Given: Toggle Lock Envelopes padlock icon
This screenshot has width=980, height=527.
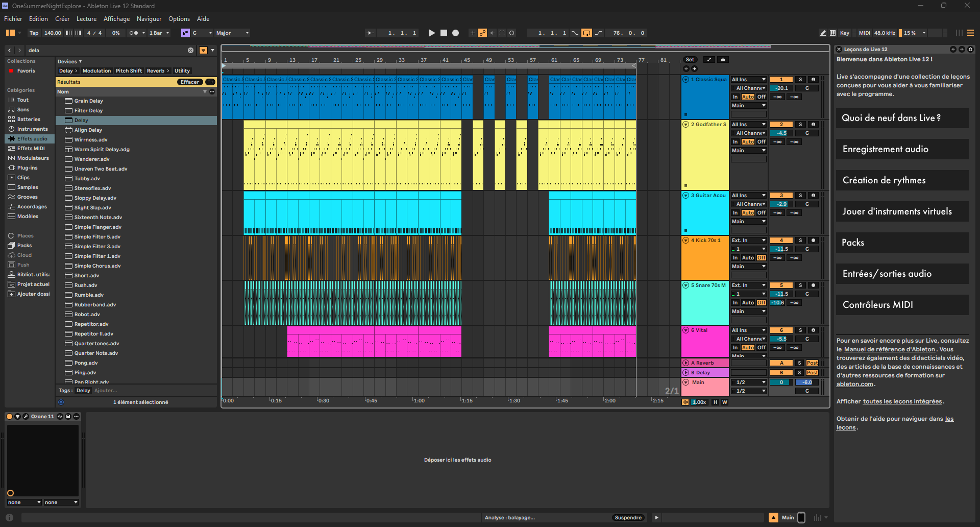Looking at the screenshot, I should [723, 60].
